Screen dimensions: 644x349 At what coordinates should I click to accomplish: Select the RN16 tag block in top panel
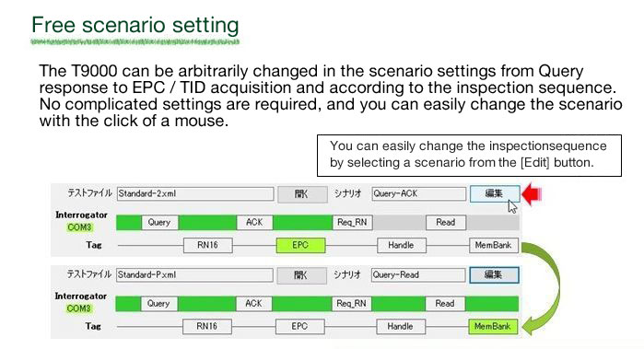click(x=208, y=245)
